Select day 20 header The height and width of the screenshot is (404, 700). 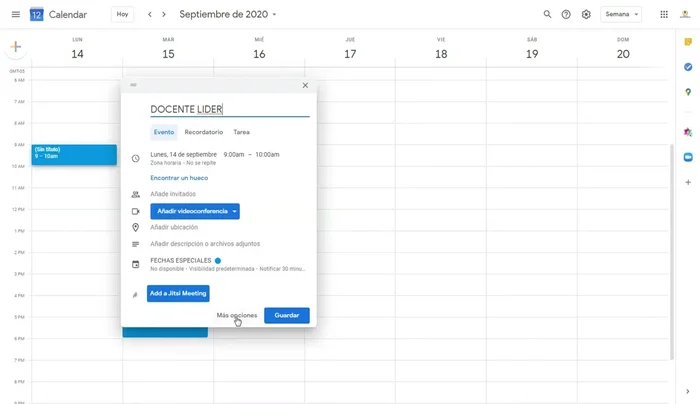[623, 54]
